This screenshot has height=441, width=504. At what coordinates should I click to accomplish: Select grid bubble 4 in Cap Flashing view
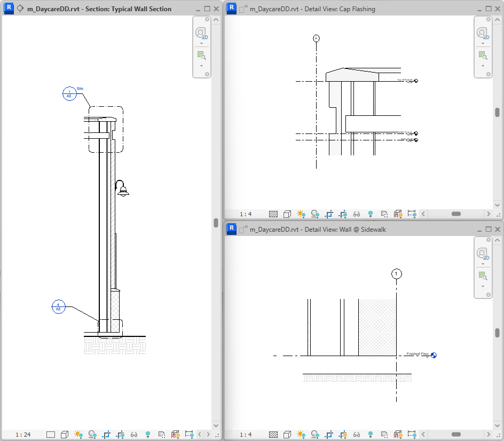coord(316,38)
